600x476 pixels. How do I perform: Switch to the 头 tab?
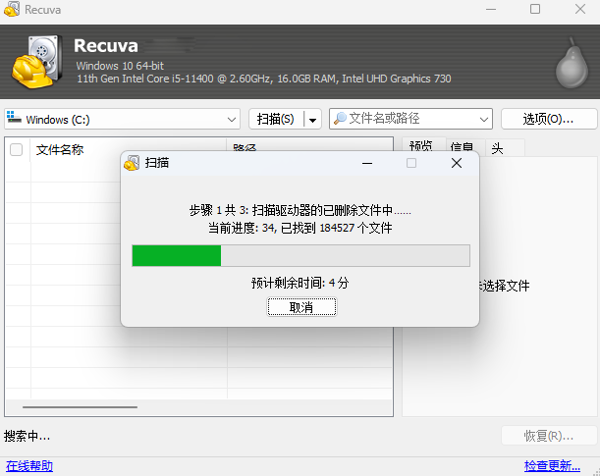[x=496, y=147]
